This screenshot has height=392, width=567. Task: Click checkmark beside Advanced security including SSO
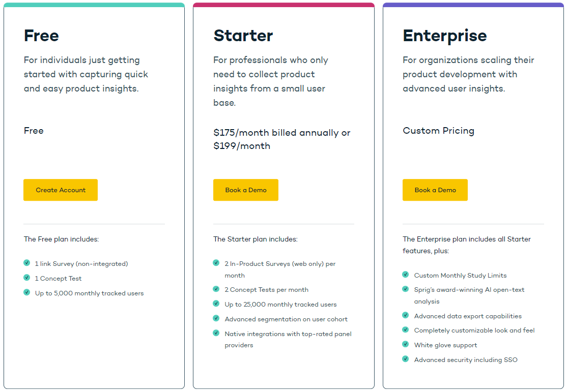point(405,359)
